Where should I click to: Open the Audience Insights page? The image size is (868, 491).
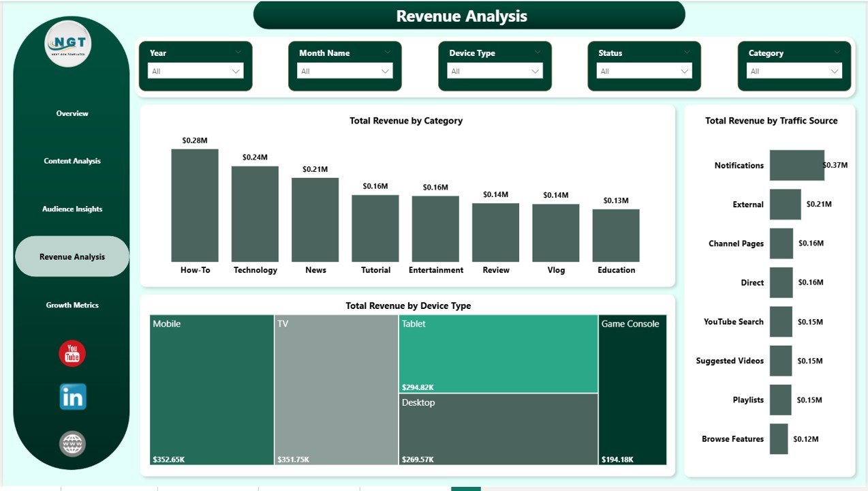72,209
